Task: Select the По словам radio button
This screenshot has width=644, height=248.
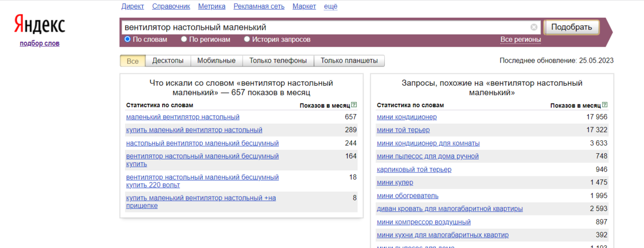Action: (x=127, y=39)
